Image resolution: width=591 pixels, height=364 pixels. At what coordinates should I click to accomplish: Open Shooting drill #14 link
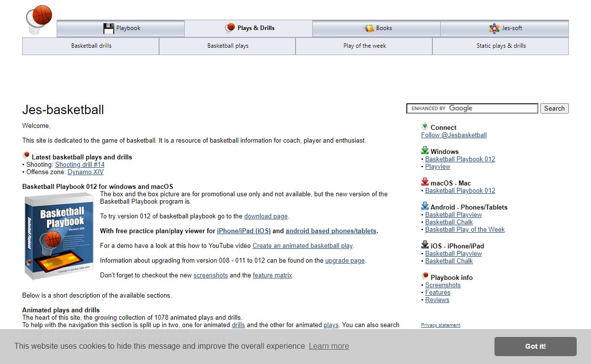[80, 165]
